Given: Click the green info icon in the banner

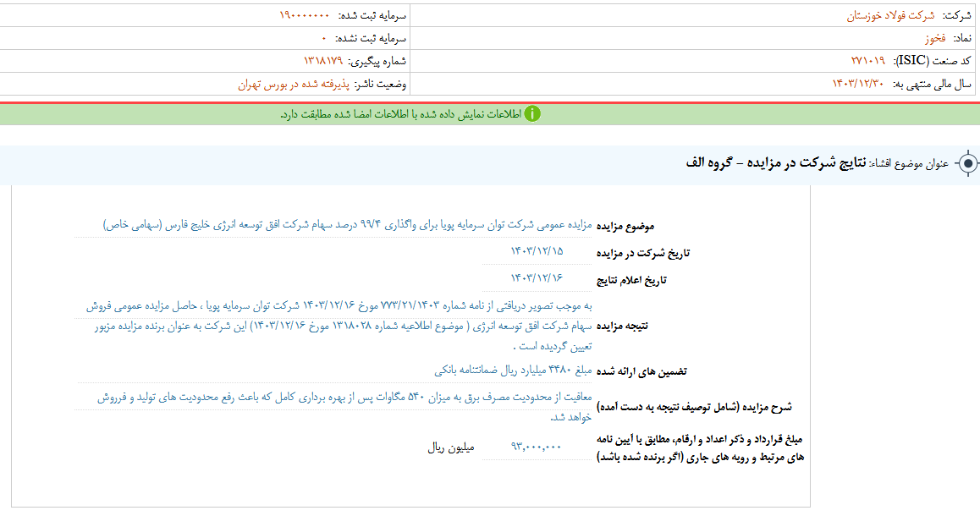Looking at the screenshot, I should [531, 114].
